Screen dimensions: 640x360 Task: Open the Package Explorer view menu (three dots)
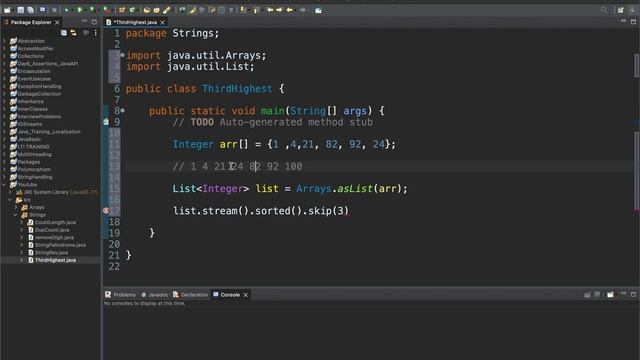point(96,33)
